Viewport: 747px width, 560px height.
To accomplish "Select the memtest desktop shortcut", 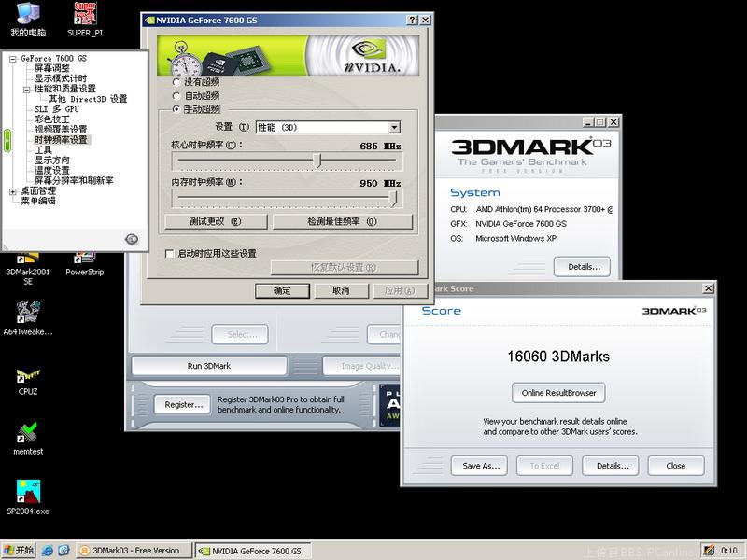I will pos(28,439).
